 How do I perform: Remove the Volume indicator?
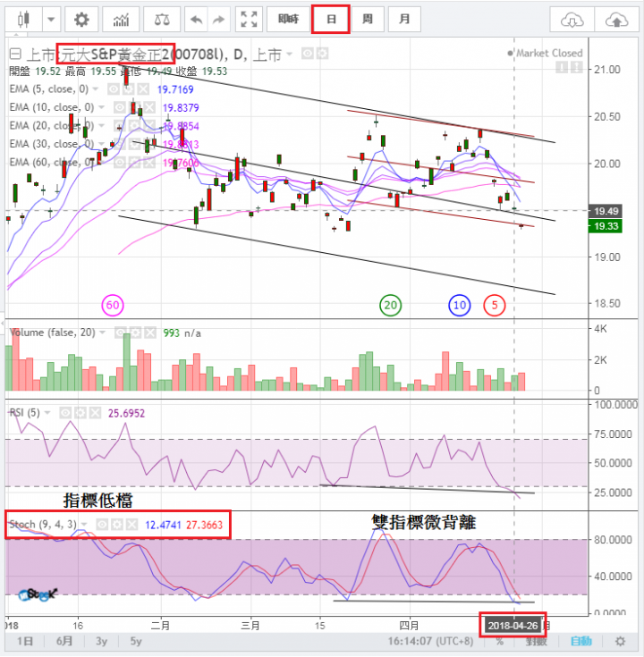(x=150, y=333)
